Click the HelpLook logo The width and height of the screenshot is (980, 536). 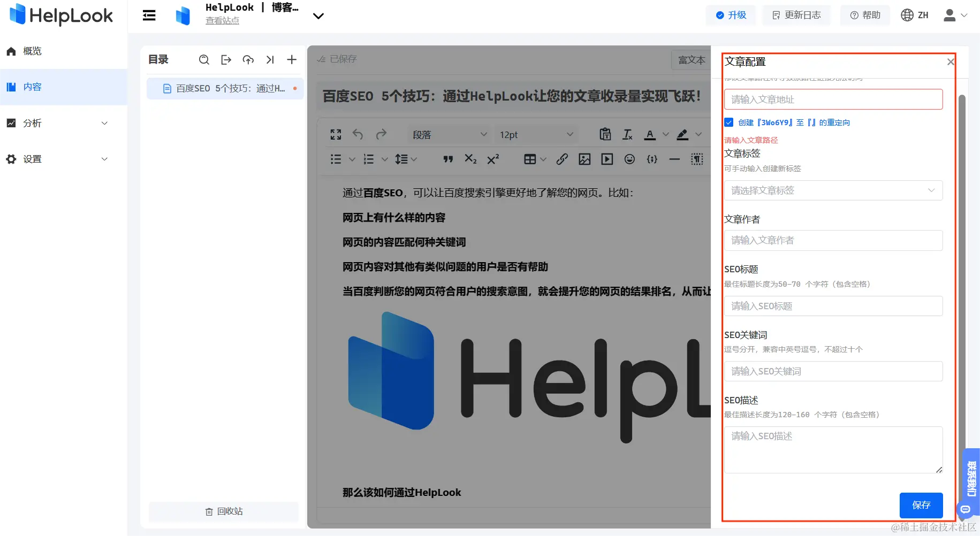click(x=62, y=15)
